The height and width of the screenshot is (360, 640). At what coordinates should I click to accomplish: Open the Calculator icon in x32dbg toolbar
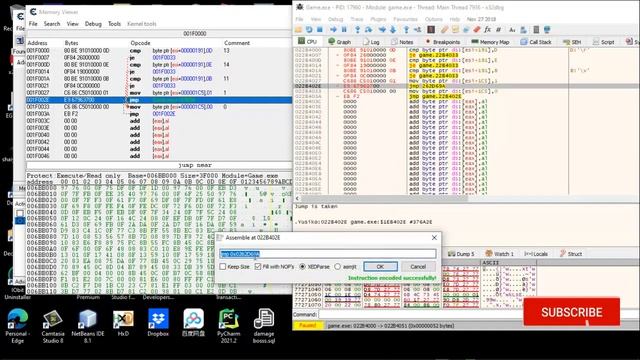(x=536, y=30)
